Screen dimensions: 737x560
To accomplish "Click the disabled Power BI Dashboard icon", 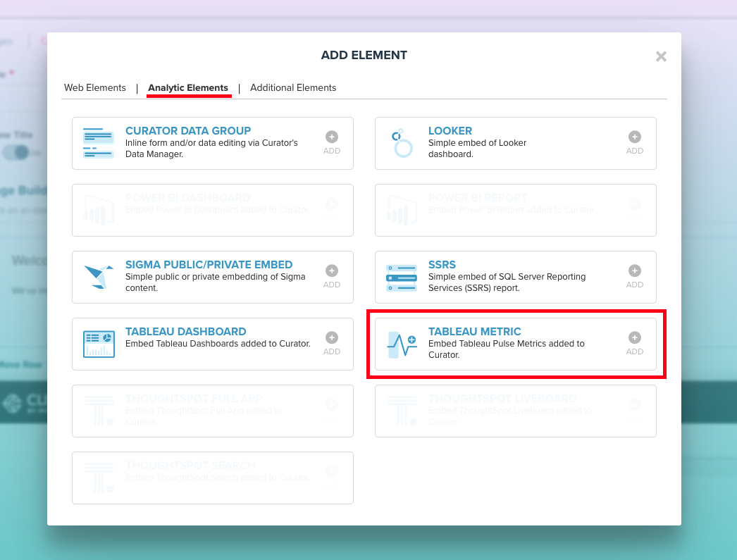I will click(99, 210).
